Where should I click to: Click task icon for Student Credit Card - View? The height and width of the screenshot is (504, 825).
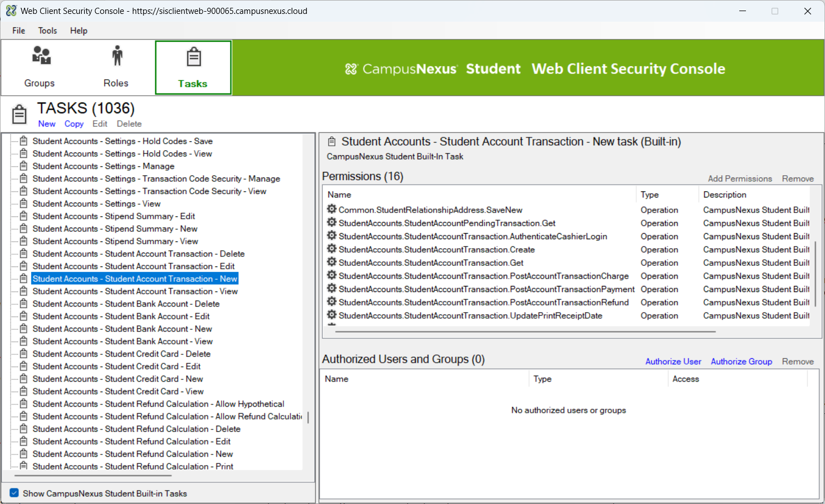23,391
